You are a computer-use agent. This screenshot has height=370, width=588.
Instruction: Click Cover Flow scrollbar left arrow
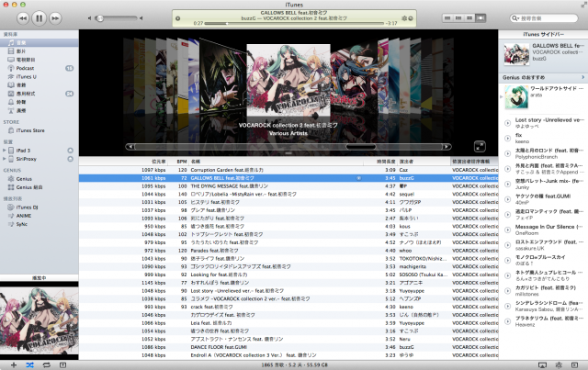130,147
